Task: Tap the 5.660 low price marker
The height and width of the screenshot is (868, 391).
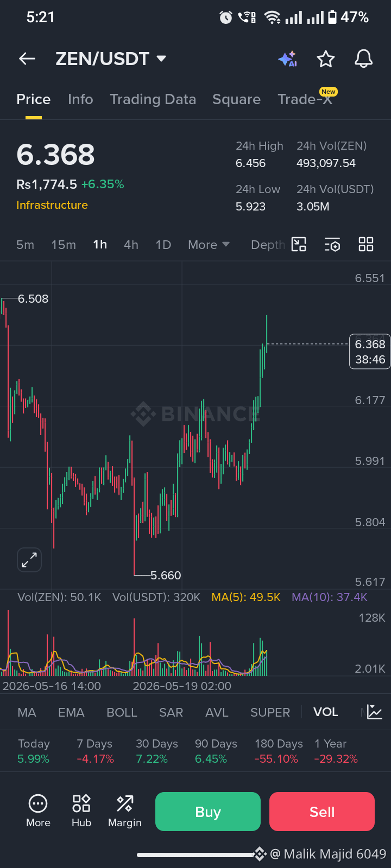Action: [166, 576]
